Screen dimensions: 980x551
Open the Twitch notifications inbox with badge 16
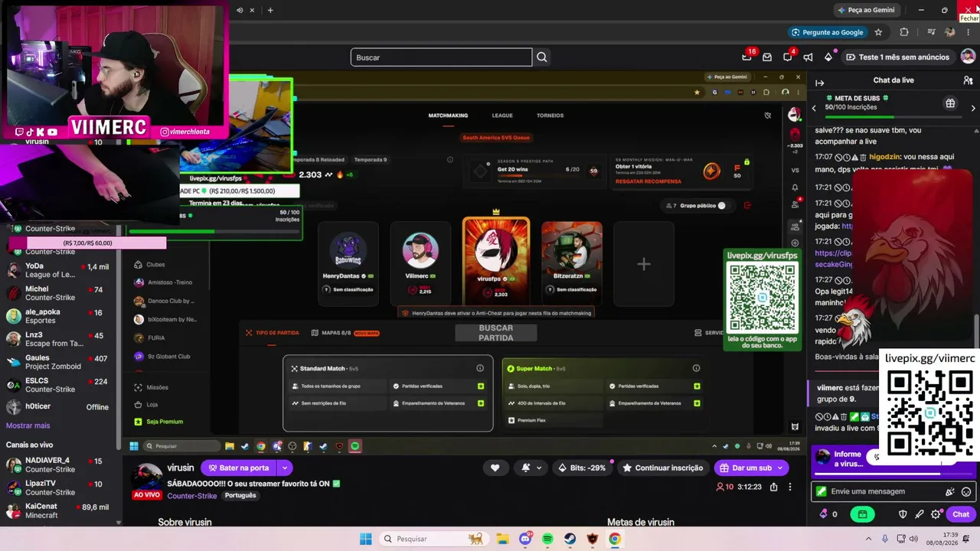tap(746, 57)
